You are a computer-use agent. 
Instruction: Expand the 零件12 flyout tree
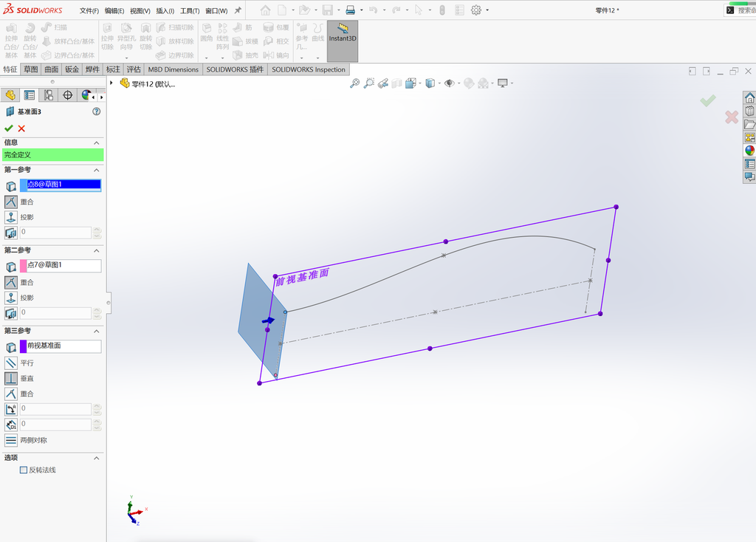pos(111,83)
